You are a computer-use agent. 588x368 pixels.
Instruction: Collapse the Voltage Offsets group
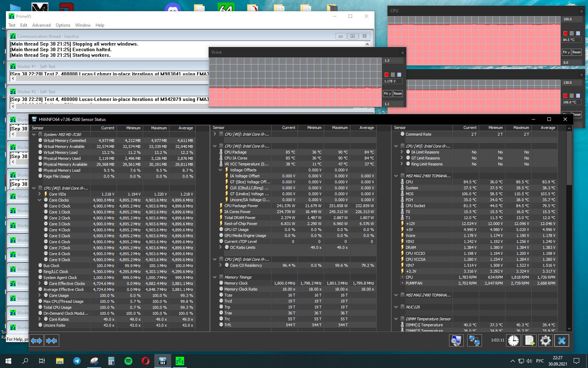pyautogui.click(x=220, y=170)
